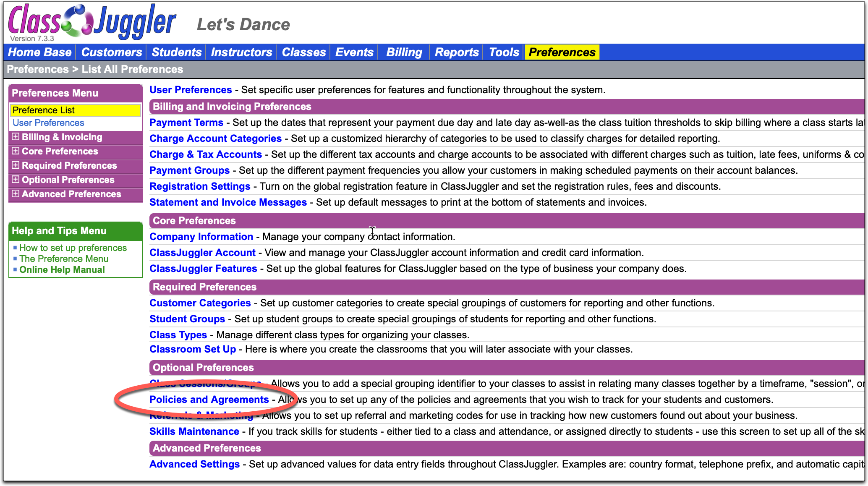Open Skills Maintenance link
This screenshot has width=868, height=486.
[194, 431]
